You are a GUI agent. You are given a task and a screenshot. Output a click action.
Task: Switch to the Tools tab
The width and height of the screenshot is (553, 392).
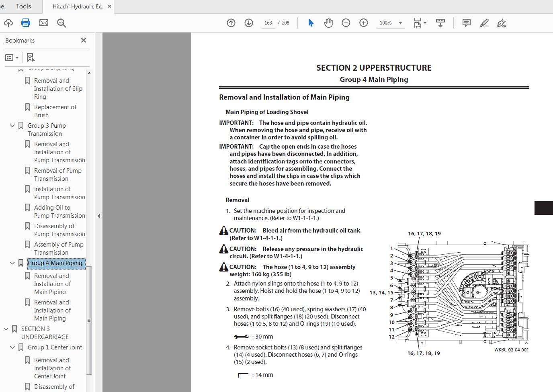(23, 6)
